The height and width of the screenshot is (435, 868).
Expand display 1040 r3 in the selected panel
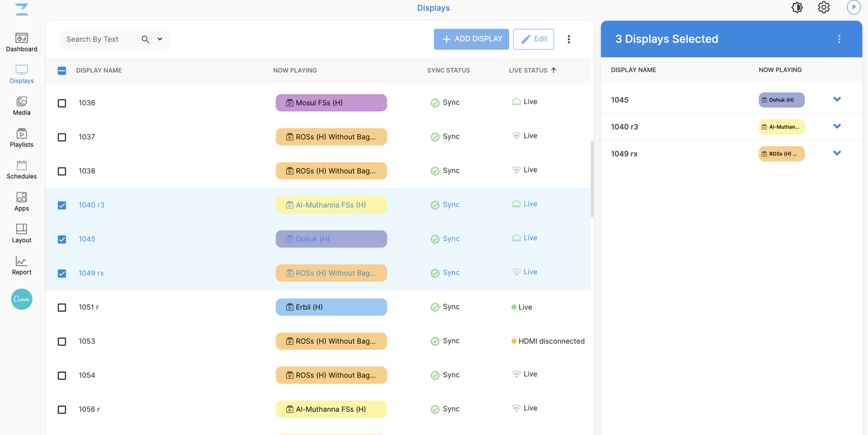tap(837, 126)
